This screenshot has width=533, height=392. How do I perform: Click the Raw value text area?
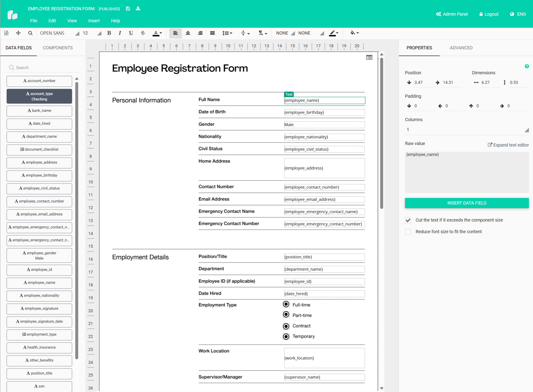467,172
